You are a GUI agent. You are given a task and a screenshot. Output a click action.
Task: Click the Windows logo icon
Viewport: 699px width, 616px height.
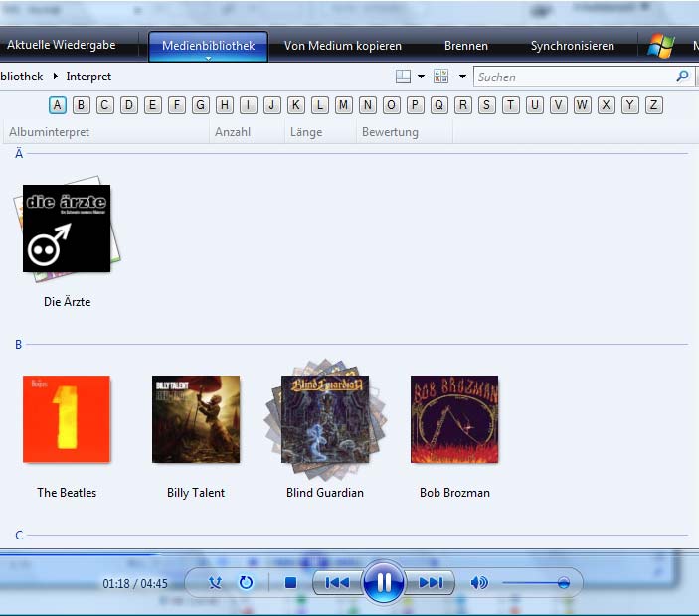[x=661, y=46]
